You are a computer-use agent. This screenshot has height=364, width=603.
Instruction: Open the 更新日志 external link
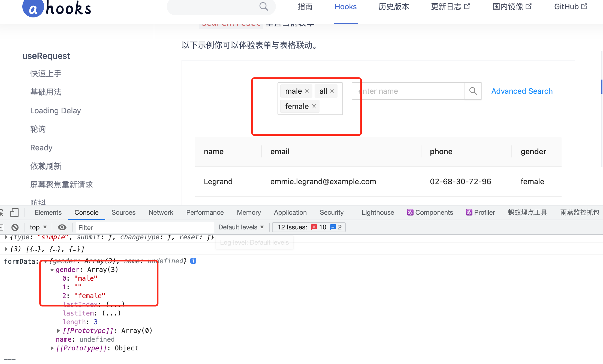(450, 7)
